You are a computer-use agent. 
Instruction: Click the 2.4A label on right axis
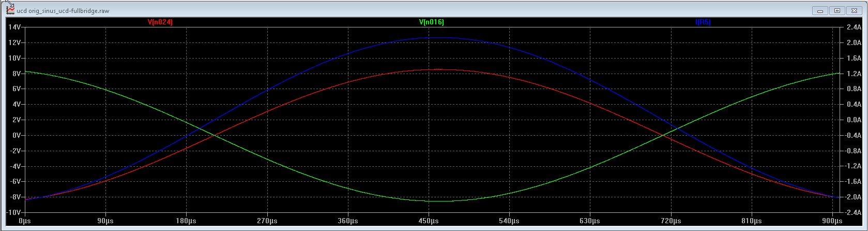tap(854, 27)
